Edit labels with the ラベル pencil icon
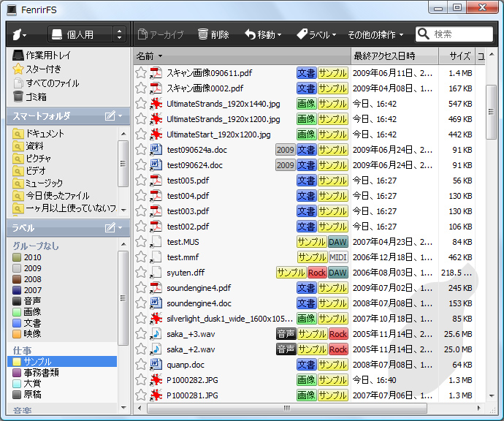This screenshot has height=421, width=504. coord(110,227)
